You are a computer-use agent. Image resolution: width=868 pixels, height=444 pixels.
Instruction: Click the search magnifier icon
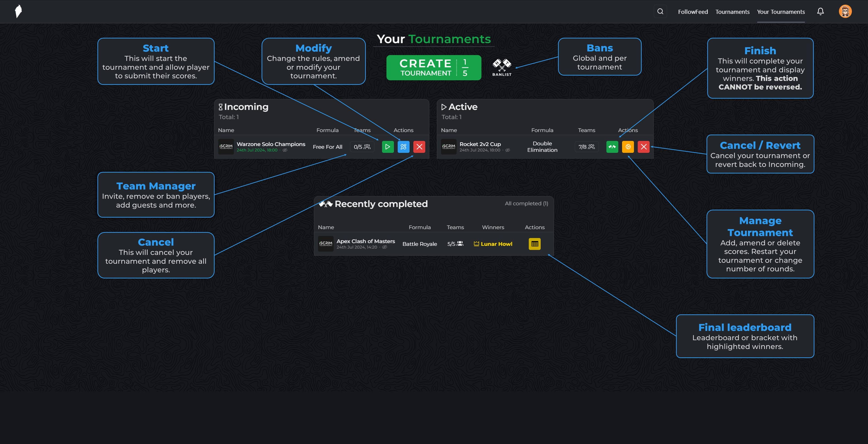(660, 12)
